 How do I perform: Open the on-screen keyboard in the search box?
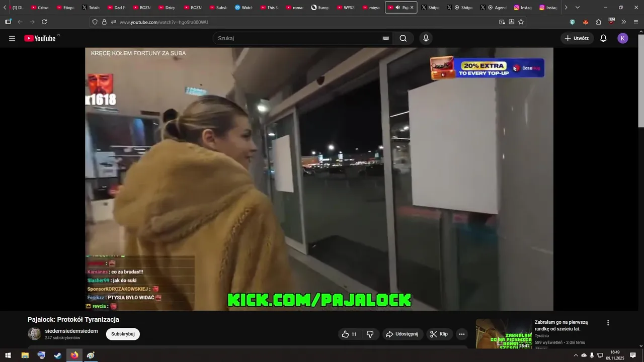[386, 38]
